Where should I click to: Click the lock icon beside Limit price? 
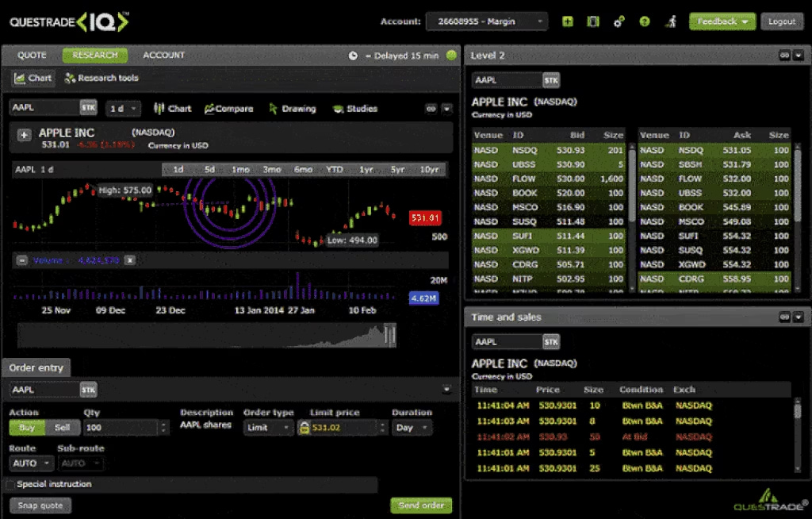click(x=303, y=428)
